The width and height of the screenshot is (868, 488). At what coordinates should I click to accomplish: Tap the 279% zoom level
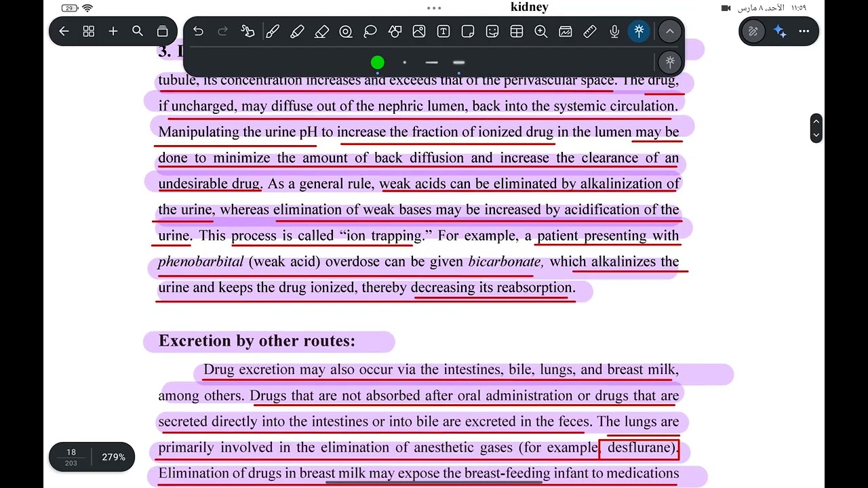coord(114,457)
